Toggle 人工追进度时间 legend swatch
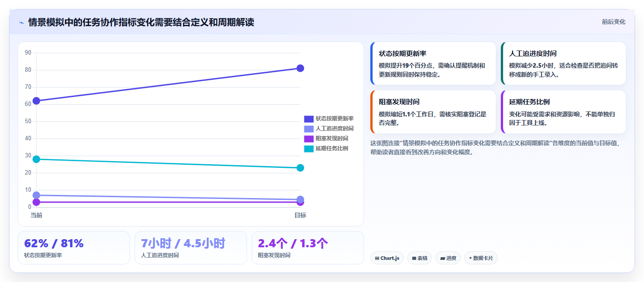644x282 pixels. [x=308, y=129]
